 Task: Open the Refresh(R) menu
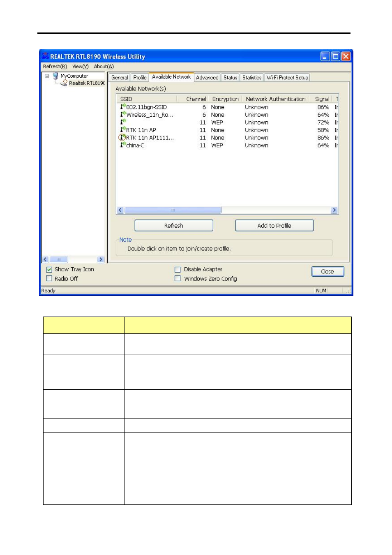click(x=55, y=67)
